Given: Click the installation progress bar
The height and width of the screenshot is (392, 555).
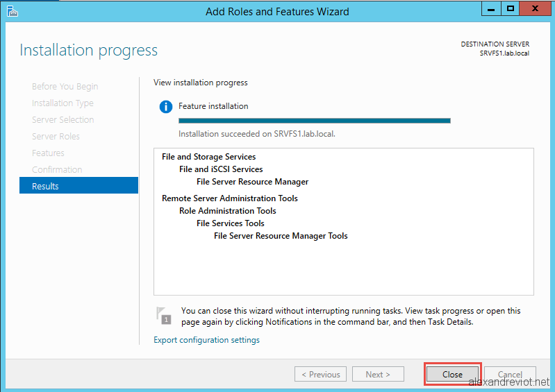Looking at the screenshot, I should (x=314, y=121).
